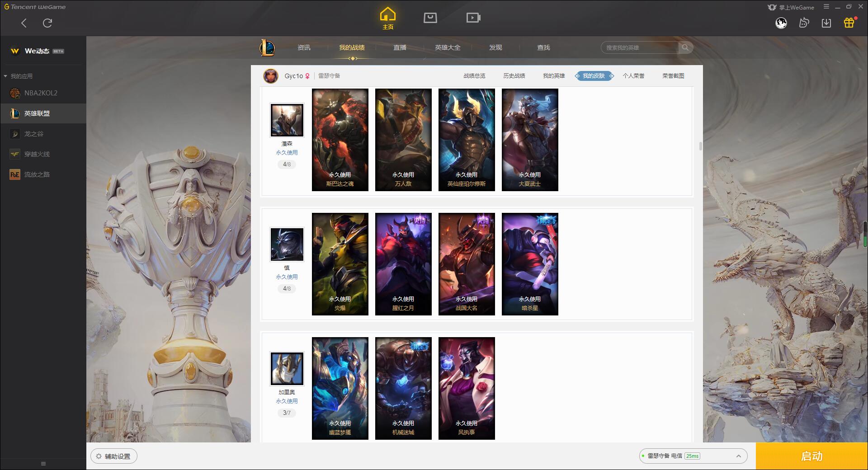The image size is (868, 470).
Task: Go back with the back arrow
Action: click(x=24, y=23)
